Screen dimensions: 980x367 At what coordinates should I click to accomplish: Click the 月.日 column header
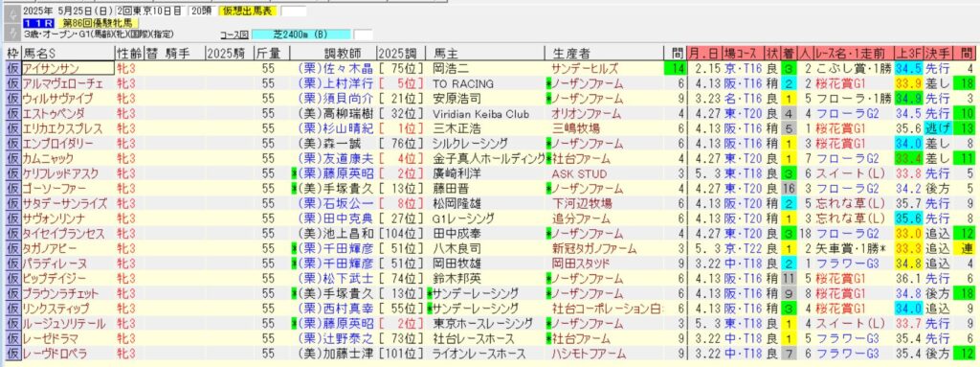tap(705, 54)
